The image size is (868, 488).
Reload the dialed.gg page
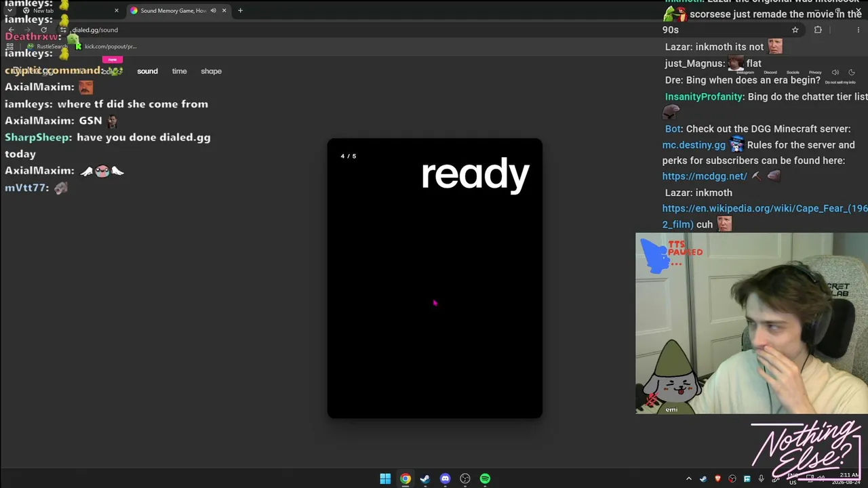pos(44,30)
